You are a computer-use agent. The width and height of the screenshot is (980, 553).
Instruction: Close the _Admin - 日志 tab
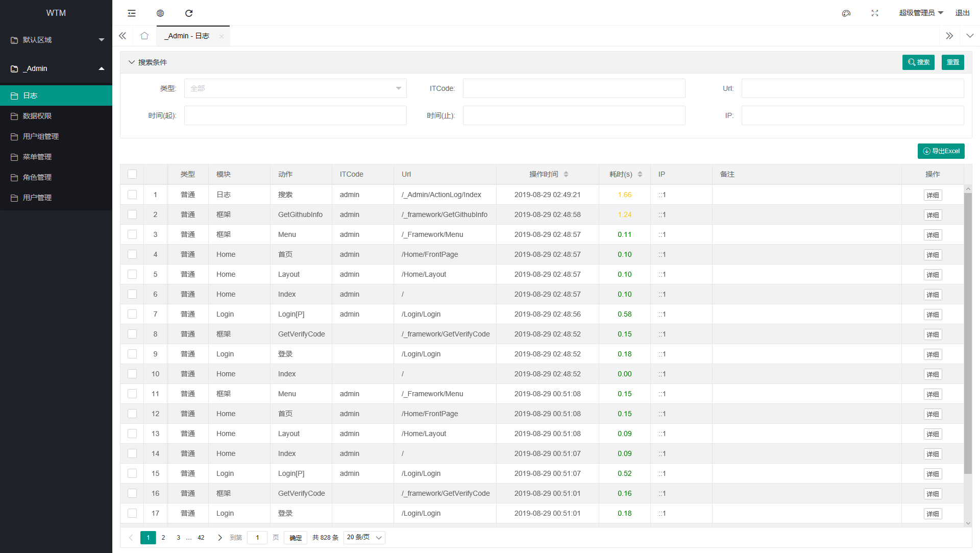[x=222, y=36]
